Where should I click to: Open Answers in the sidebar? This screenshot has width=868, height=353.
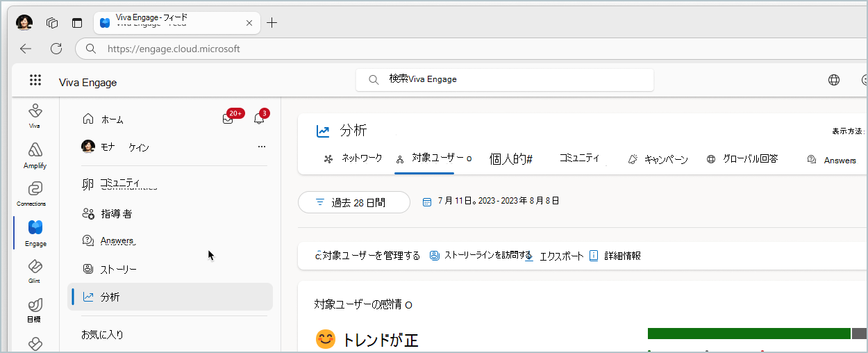tap(108, 241)
